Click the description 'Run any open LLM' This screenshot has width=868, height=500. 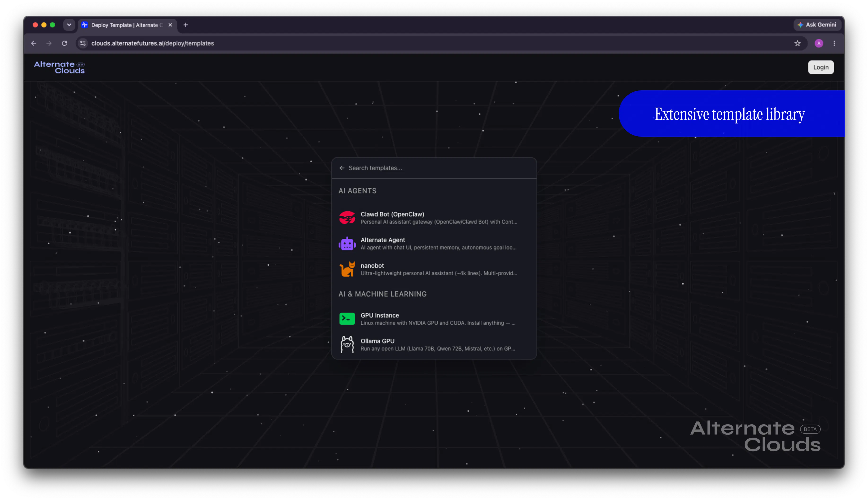point(438,349)
